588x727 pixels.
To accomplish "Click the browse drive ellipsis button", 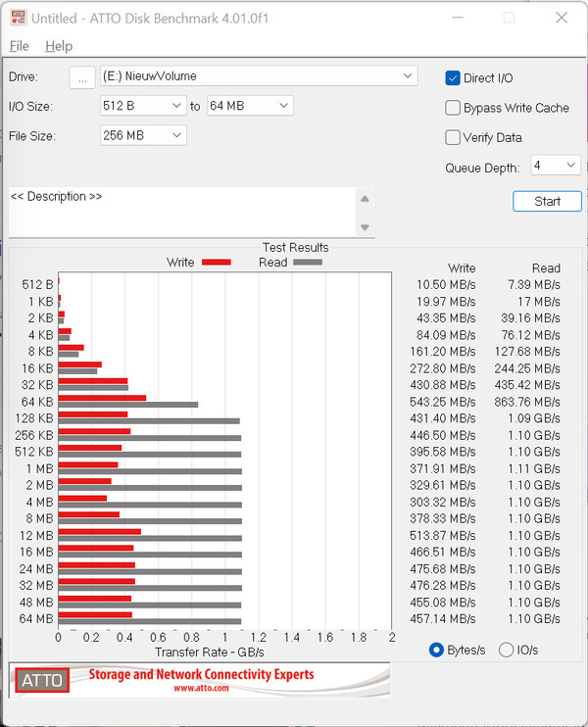I will (x=82, y=77).
